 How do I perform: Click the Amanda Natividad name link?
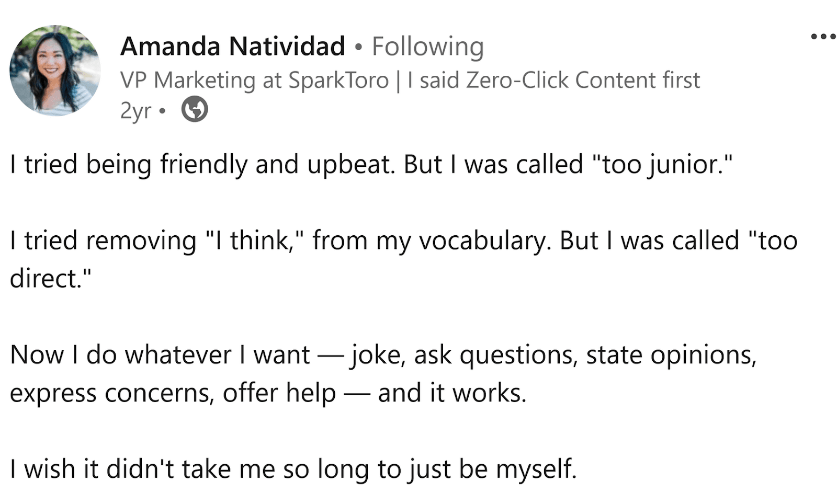point(232,45)
